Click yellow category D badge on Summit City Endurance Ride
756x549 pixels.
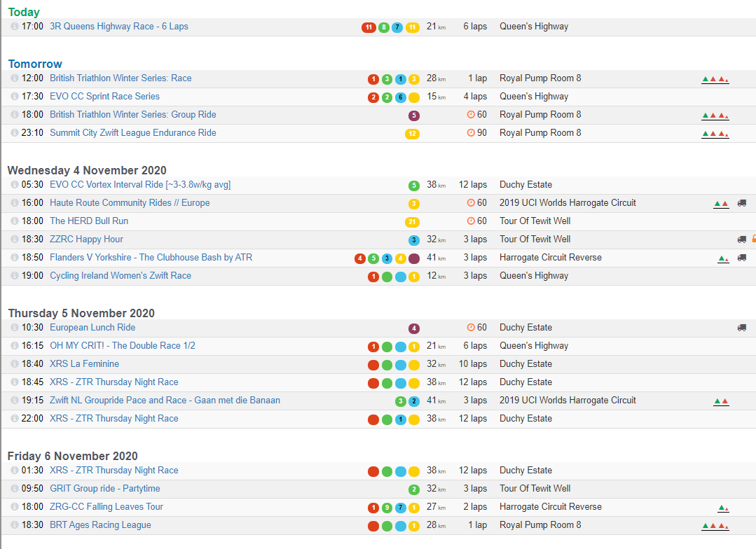412,134
